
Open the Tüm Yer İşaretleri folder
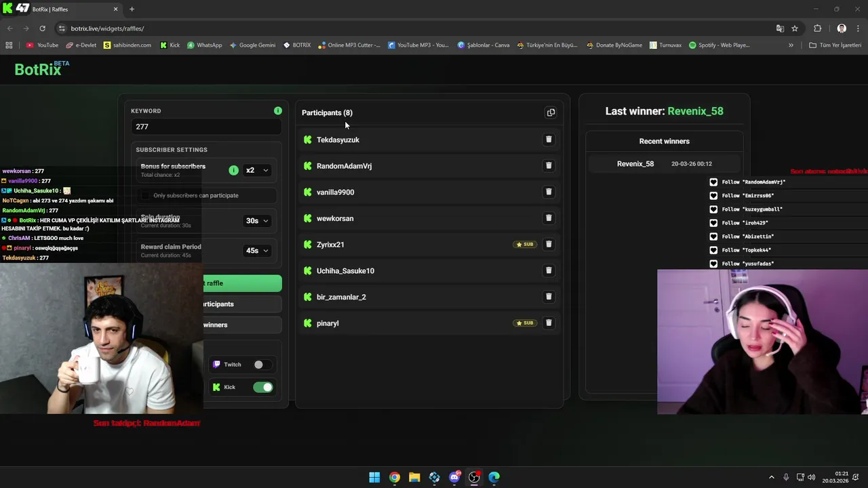pos(835,45)
